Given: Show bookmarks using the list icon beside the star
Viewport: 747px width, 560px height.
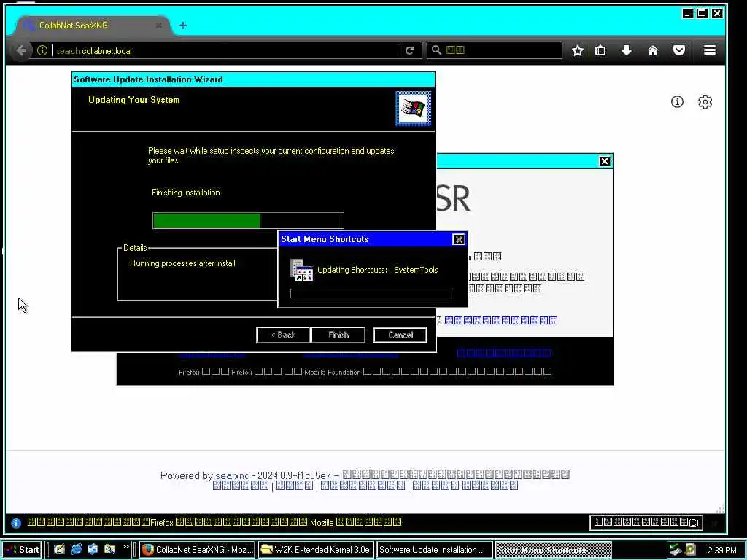Looking at the screenshot, I should tap(600, 50).
